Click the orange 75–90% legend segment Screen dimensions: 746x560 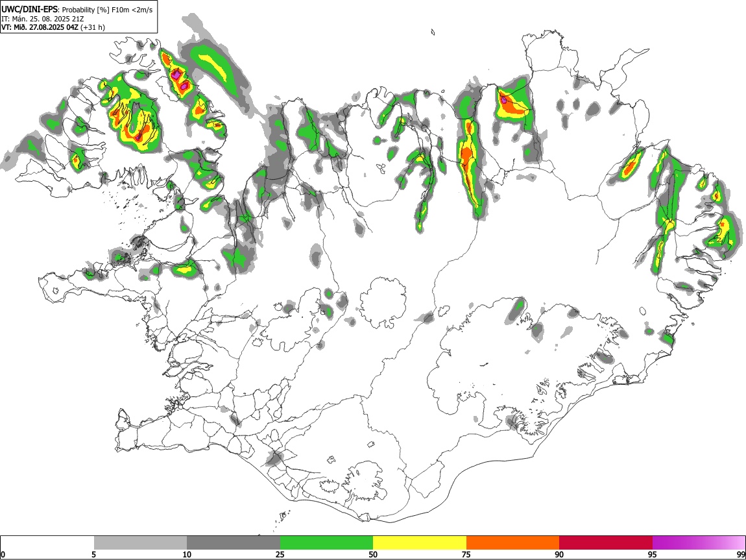513,543
